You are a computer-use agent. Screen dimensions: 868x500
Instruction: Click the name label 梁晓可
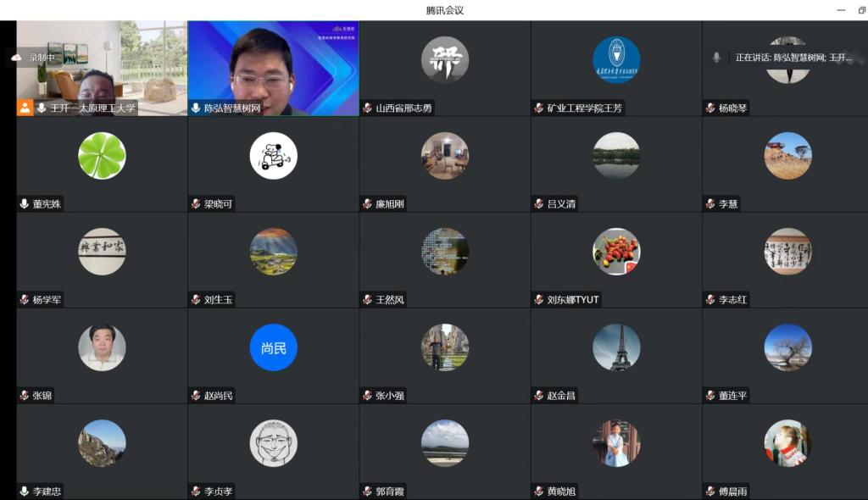pyautogui.click(x=218, y=204)
